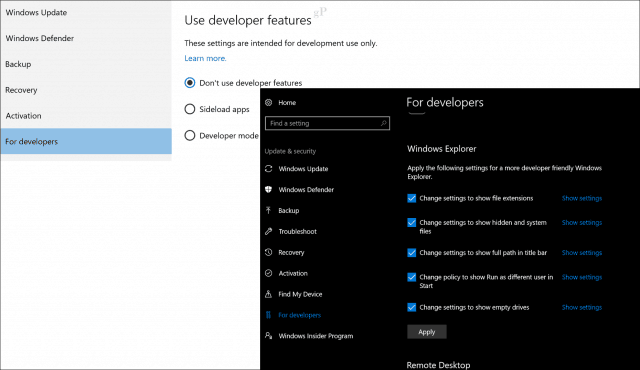Uncheck show hidden and system files checkbox
The width and height of the screenshot is (640, 370).
[x=412, y=223]
